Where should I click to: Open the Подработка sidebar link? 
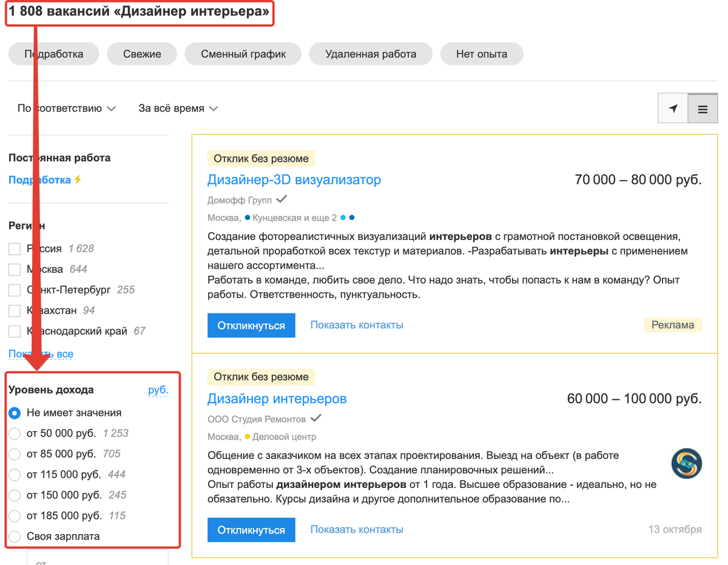click(40, 180)
